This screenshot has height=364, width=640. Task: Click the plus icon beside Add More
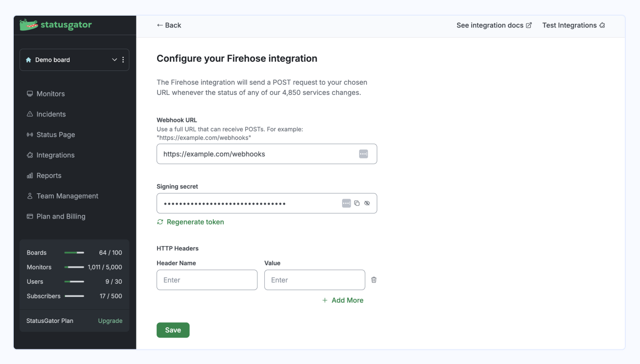point(325,300)
